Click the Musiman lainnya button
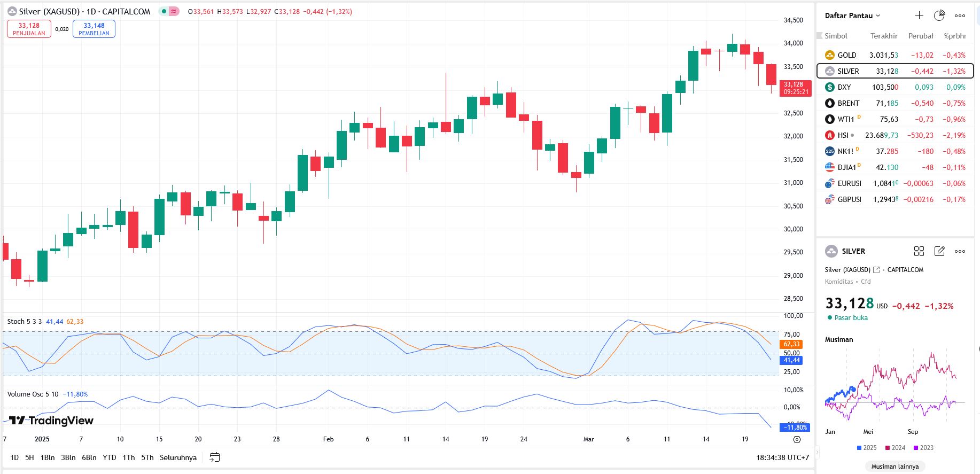This screenshot has width=980, height=474. pos(895,467)
